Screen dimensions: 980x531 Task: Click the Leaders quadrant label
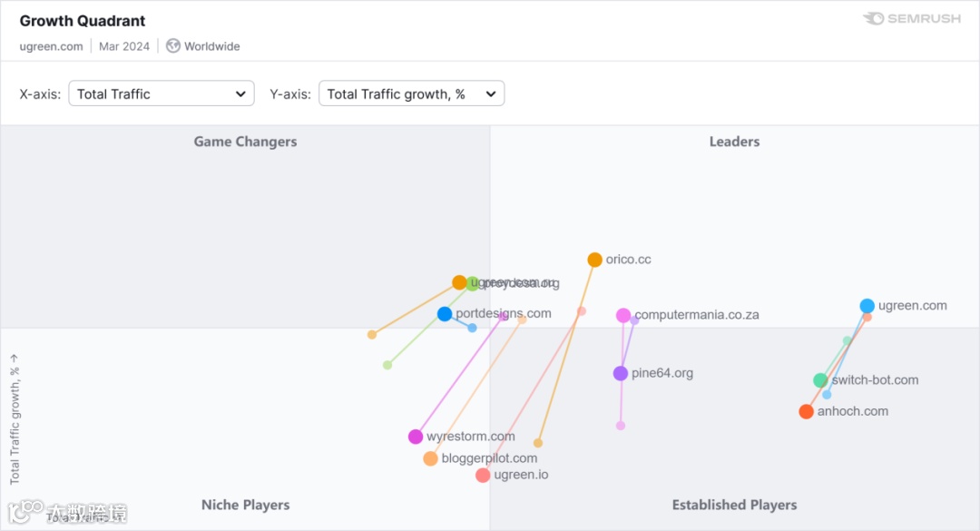point(734,142)
